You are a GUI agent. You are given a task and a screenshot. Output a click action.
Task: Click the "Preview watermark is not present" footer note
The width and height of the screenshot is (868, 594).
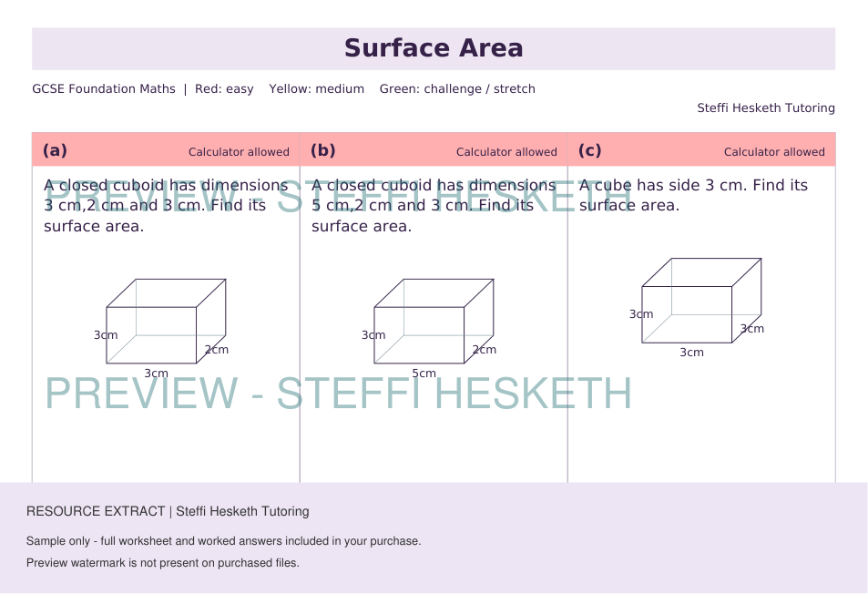(x=163, y=563)
